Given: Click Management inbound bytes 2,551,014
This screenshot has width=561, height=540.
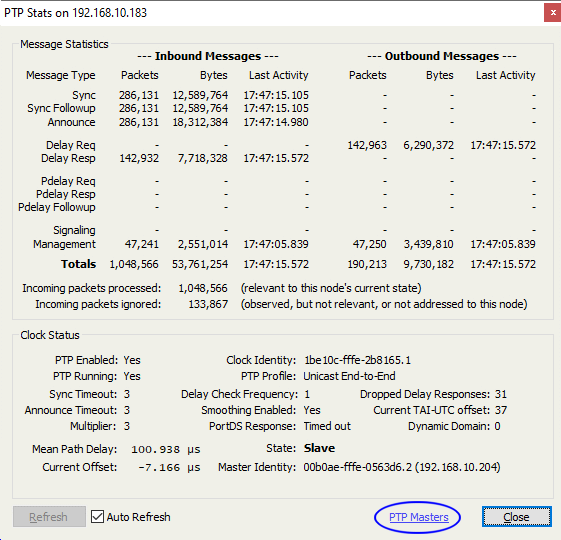Looking at the screenshot, I should (203, 244).
